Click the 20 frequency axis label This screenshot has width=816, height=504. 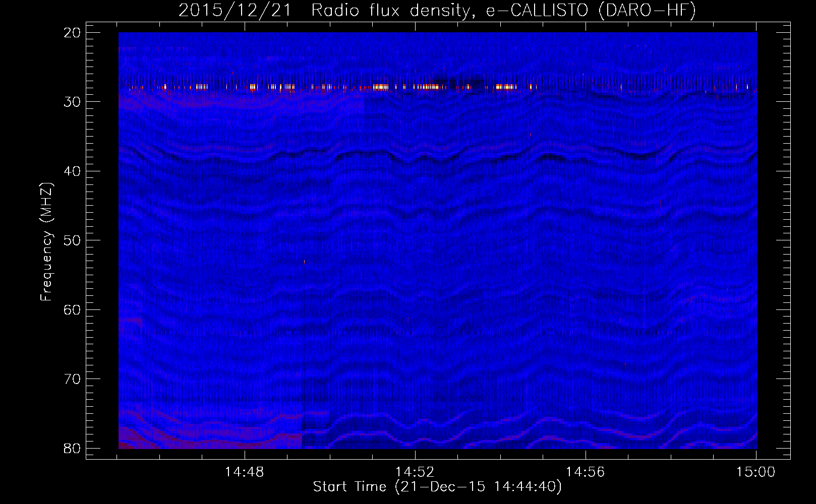(72, 33)
